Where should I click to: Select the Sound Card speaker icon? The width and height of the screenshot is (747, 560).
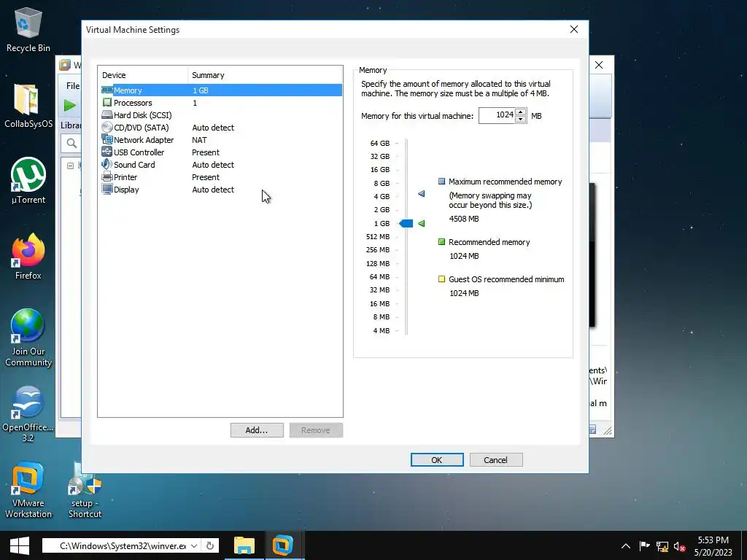(x=107, y=164)
